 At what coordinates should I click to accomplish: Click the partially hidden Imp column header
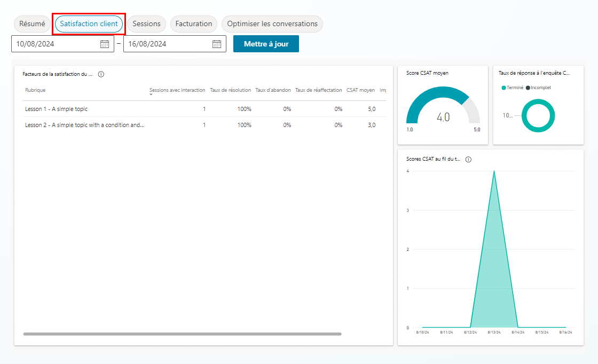(382, 90)
